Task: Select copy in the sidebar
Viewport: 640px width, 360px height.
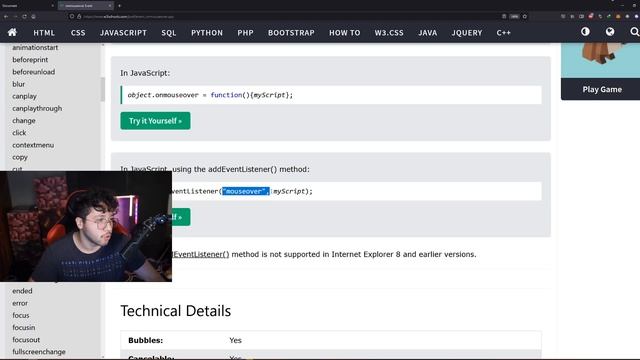Action: coord(20,157)
